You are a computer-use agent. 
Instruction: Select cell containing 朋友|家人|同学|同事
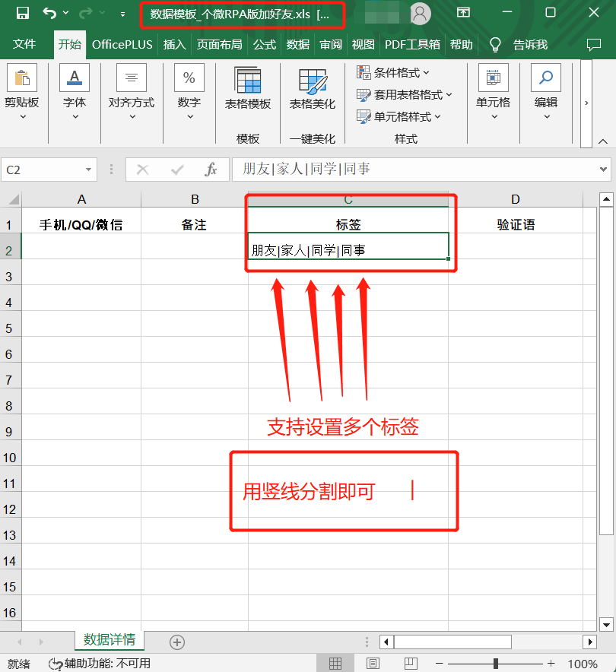coord(348,246)
